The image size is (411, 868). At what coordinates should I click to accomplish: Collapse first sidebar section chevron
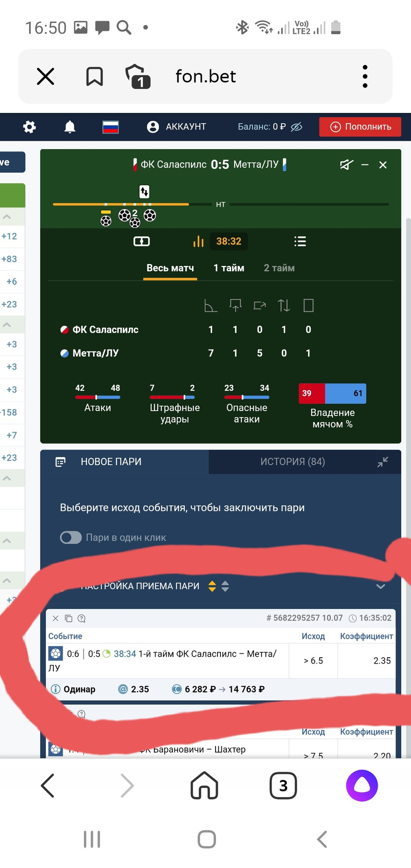pos(7,217)
